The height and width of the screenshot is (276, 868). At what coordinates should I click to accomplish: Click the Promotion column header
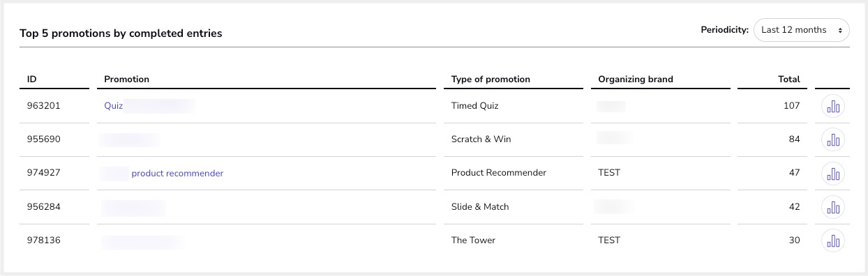click(127, 79)
